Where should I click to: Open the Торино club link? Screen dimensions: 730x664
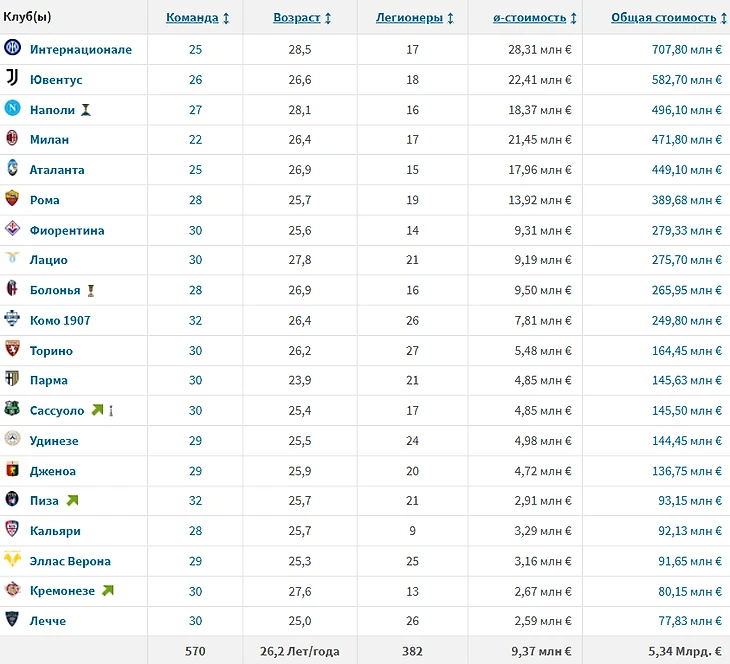tap(51, 351)
